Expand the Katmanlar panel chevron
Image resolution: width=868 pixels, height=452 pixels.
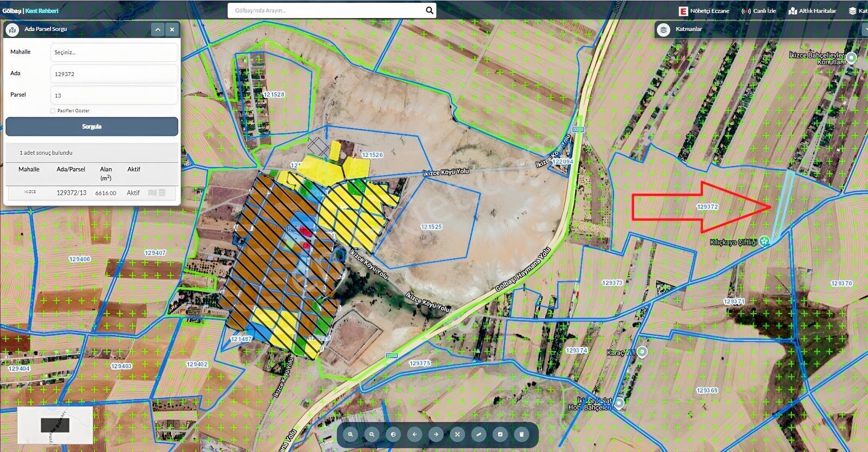tap(865, 29)
